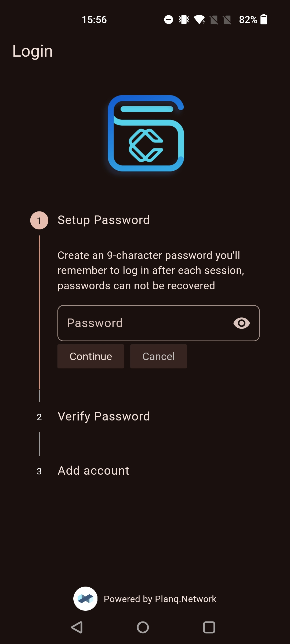Tap the Planq Network logo icon
Screen dimensions: 290x644
click(x=85, y=599)
